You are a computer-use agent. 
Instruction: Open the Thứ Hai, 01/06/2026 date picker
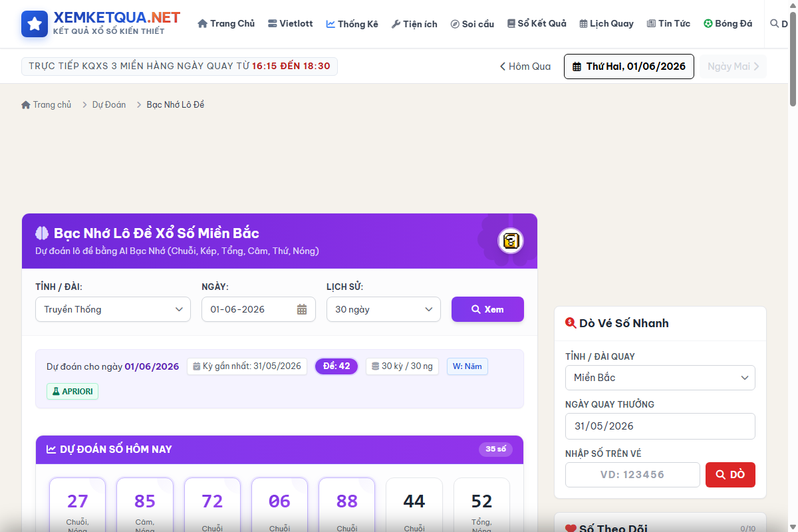pos(629,66)
